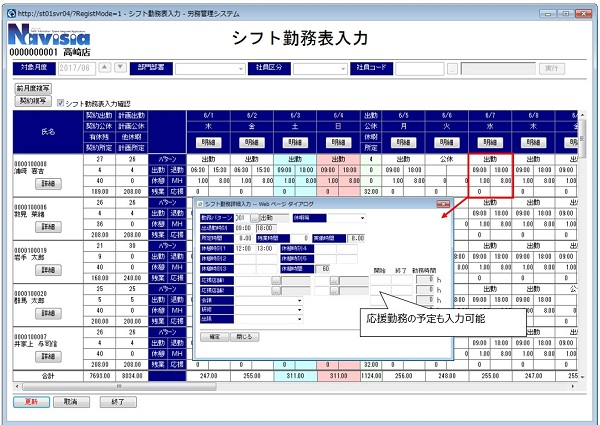Click the 実行 button
The width and height of the screenshot is (600, 425).
tap(552, 68)
